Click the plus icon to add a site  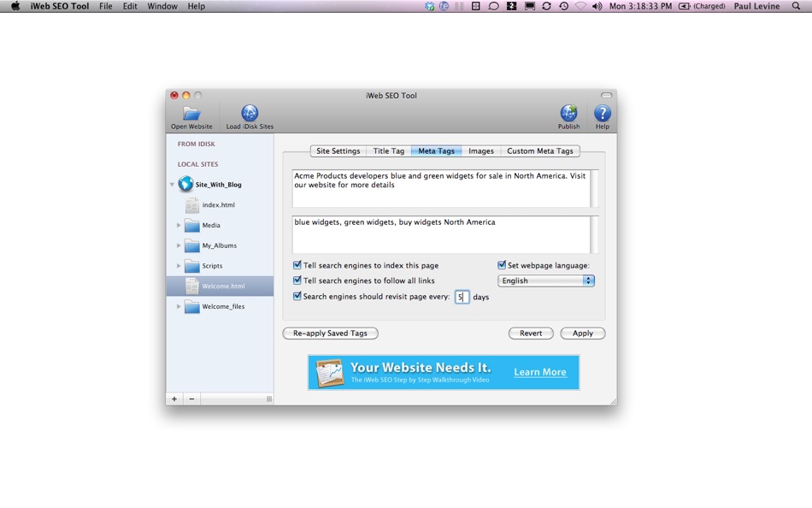pyautogui.click(x=174, y=399)
